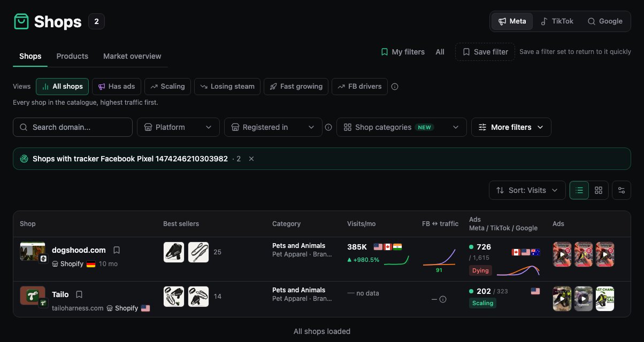The width and height of the screenshot is (644, 342).
Task: Bookmark the dogshood.com shop
Action: [117, 250]
